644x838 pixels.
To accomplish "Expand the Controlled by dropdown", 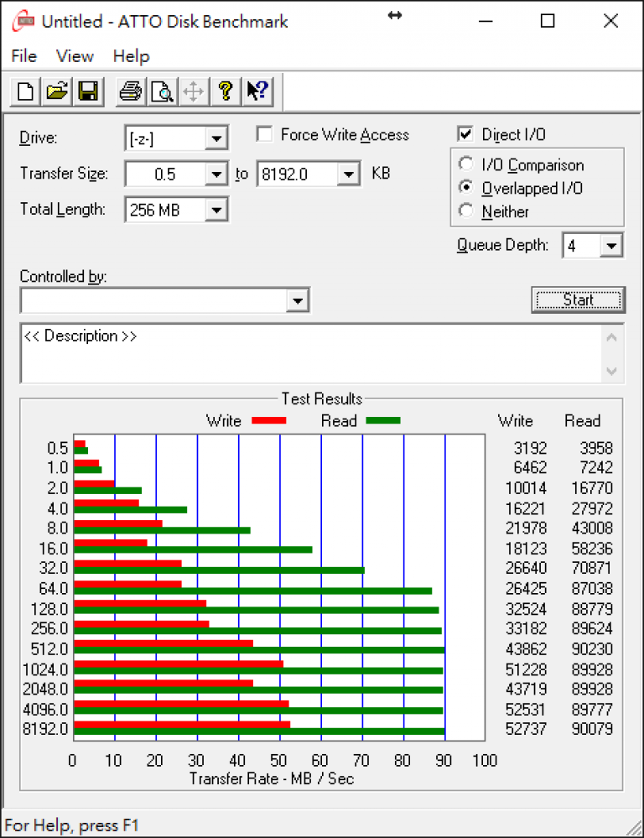I will [x=298, y=300].
